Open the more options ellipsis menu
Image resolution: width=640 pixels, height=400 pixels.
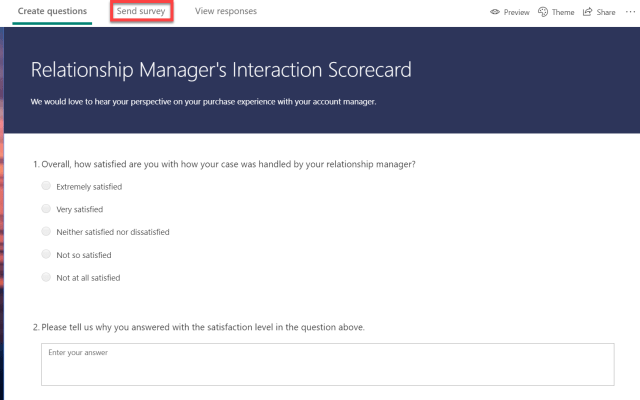tap(629, 12)
